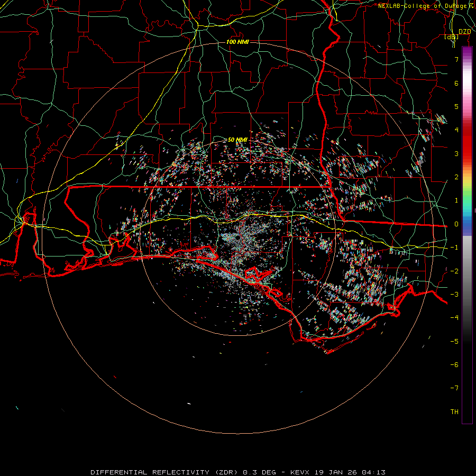Screen dimensions: 476x476
Task: Click the scale value -7 label
Action: [454, 388]
